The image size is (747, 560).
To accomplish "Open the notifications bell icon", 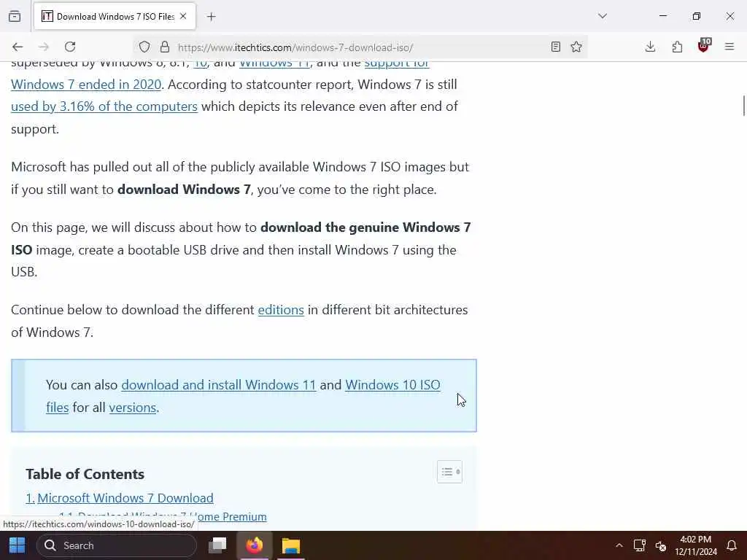I will (731, 545).
